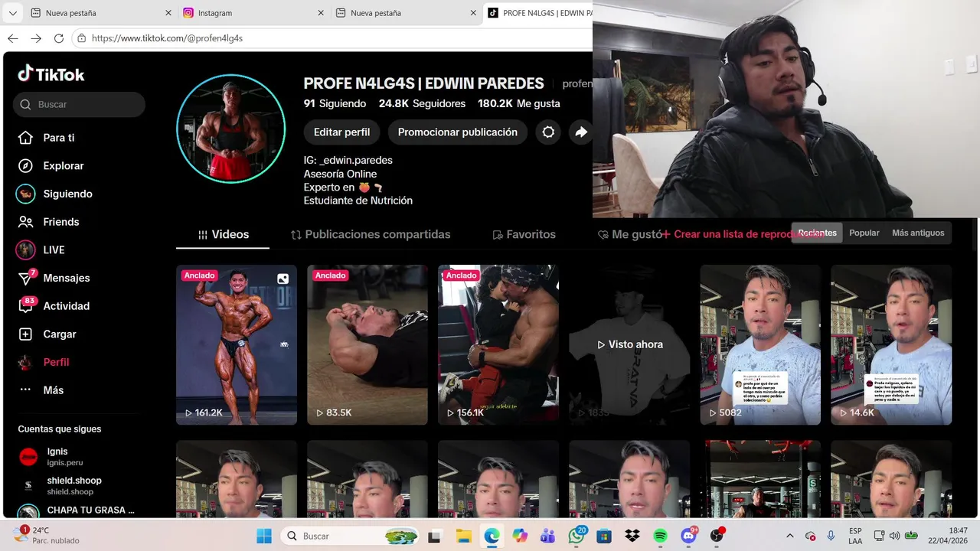
Task: Click the share profile arrow icon
Action: (581, 132)
